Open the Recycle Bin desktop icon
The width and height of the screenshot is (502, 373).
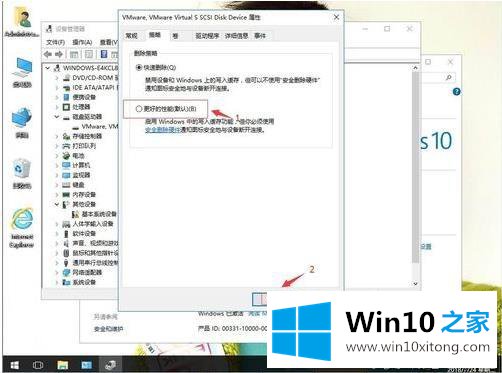[x=22, y=174]
